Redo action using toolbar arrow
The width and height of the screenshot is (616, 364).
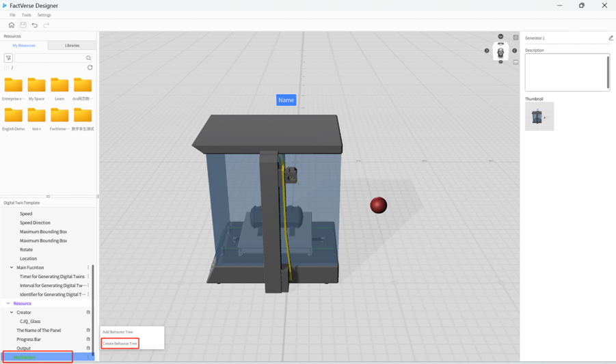[x=46, y=25]
